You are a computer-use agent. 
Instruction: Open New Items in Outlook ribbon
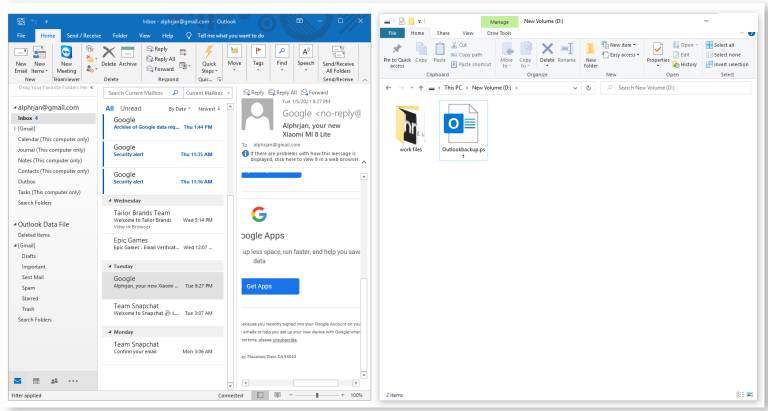pos(39,60)
